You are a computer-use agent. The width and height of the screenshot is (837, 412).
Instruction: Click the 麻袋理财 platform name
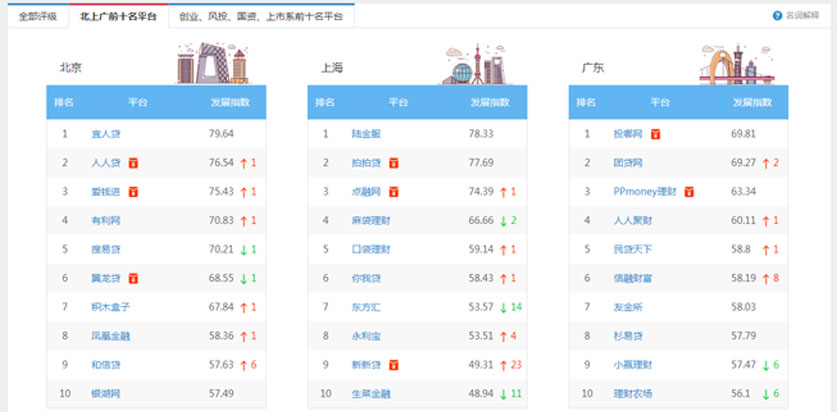tap(372, 220)
